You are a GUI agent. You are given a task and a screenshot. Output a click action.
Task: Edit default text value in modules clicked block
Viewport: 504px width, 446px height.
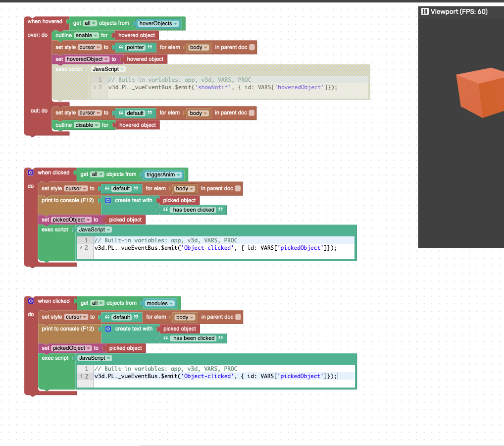coord(122,317)
